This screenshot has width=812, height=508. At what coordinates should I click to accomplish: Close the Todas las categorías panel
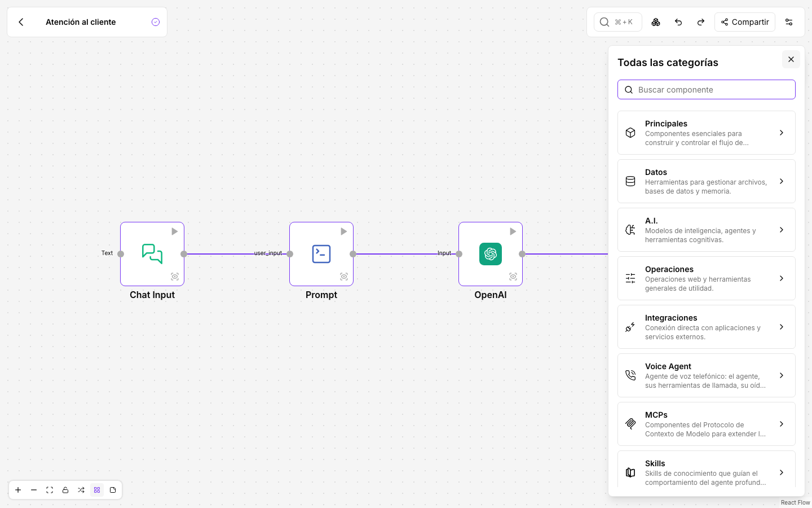(791, 59)
